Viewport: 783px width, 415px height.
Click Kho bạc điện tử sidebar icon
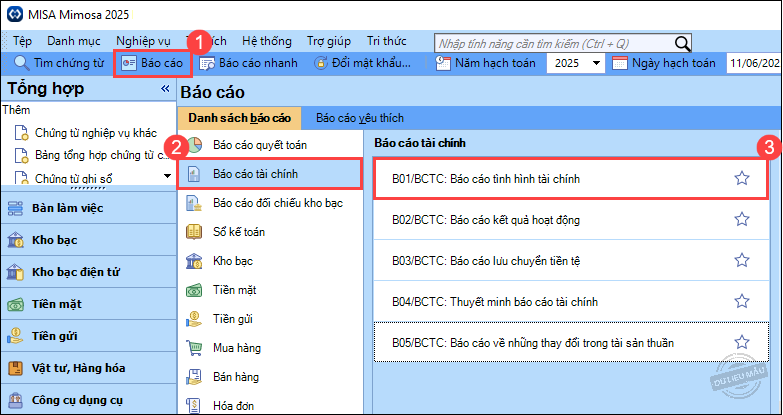tap(16, 272)
